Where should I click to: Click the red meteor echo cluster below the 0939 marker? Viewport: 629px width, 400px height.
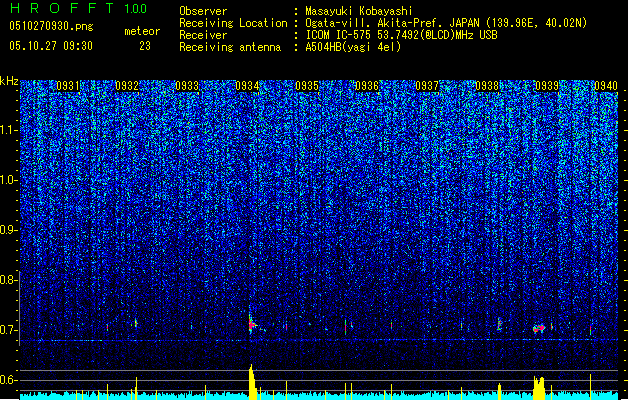[540, 328]
